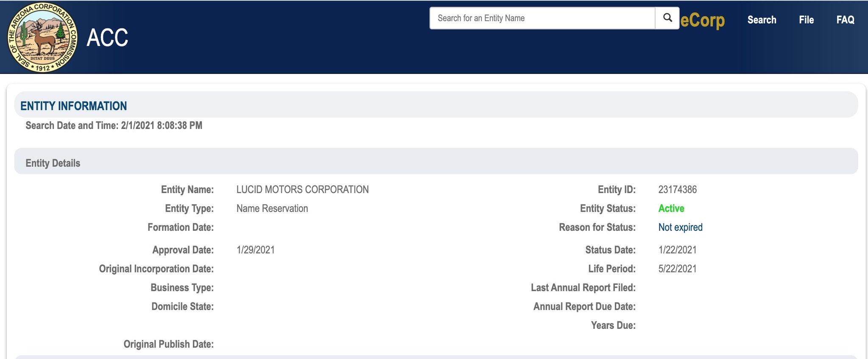Click the Annual Report Due Date: label
The width and height of the screenshot is (868, 359).
(584, 306)
